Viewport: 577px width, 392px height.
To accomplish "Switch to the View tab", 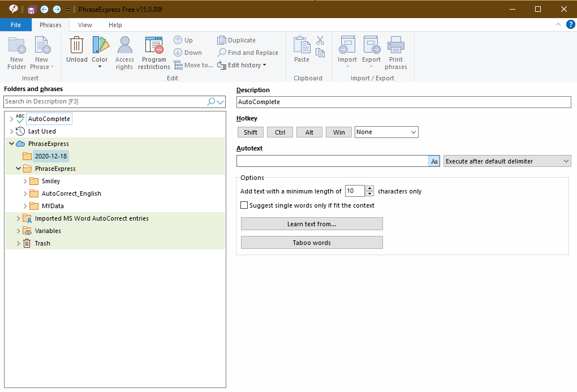I will [85, 25].
